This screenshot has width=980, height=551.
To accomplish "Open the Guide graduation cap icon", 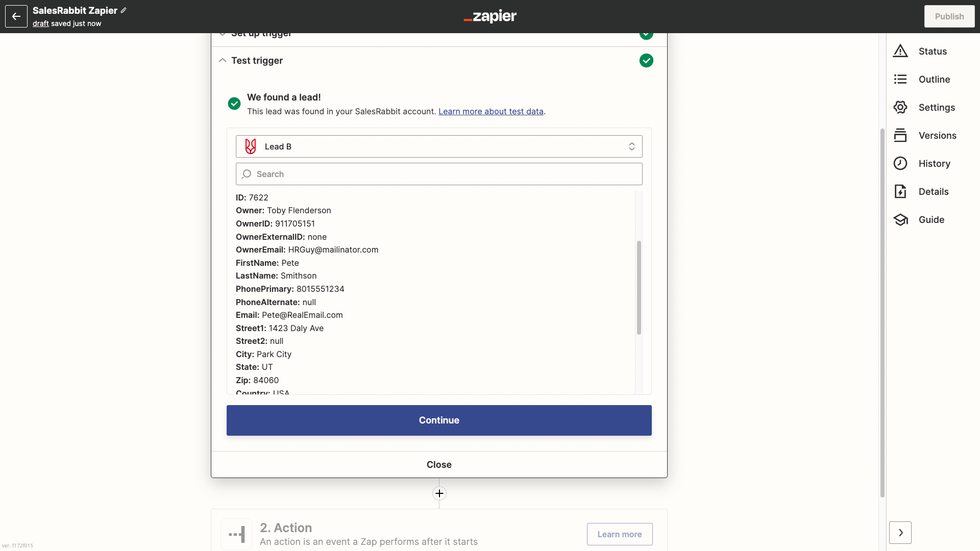I will tap(900, 219).
